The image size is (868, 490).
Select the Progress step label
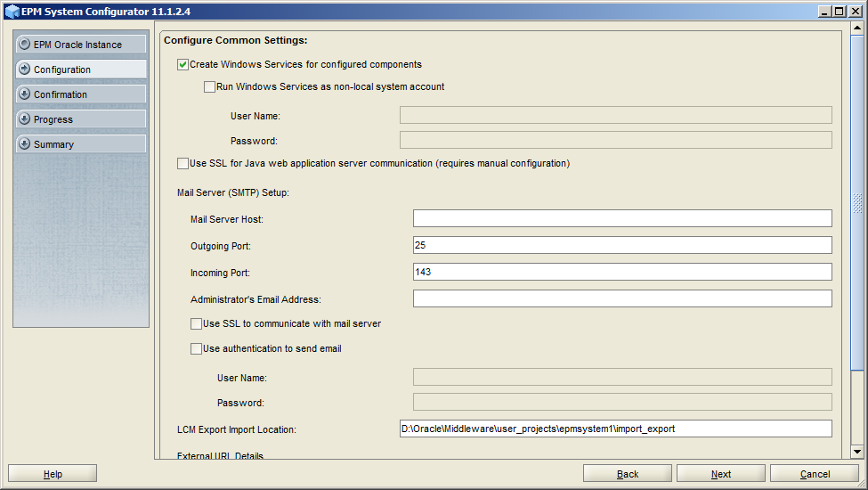(53, 119)
